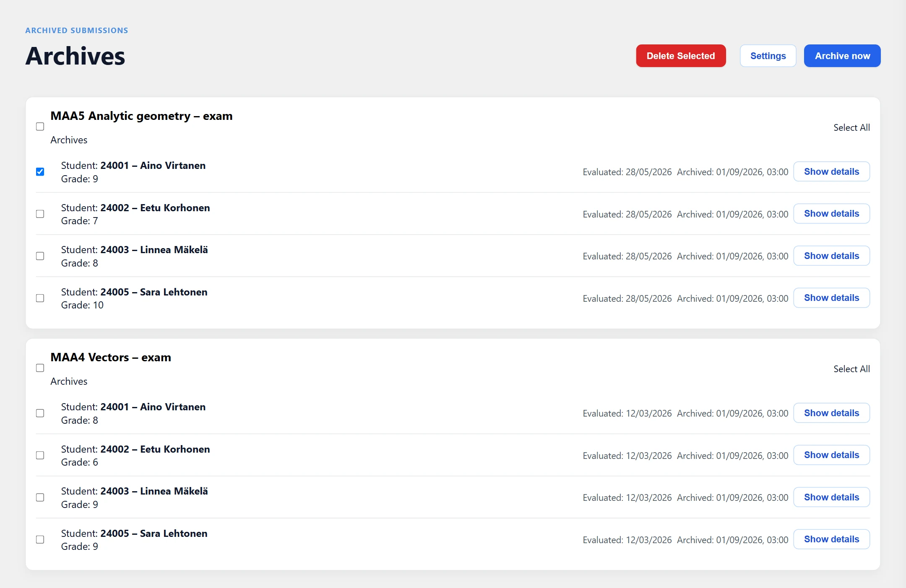Select Linnea Mäkelä's Grade 8 checkbox
Viewport: 906px width, 588px height.
tap(40, 256)
